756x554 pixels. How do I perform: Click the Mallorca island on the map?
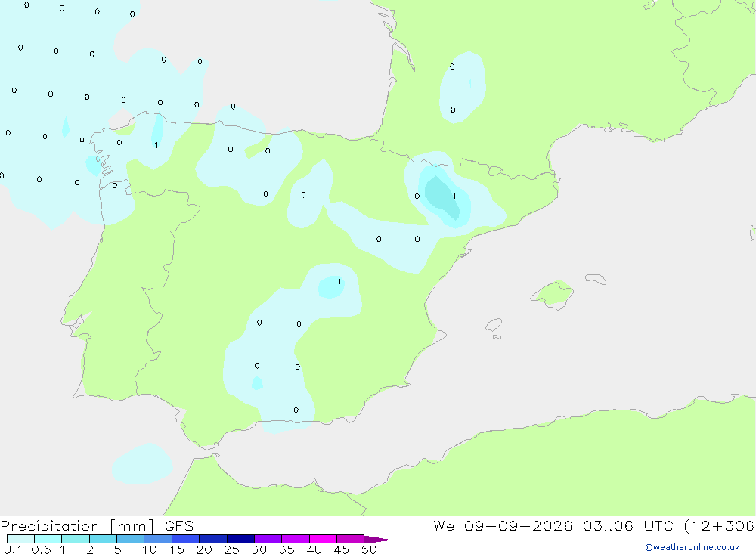pos(552,294)
